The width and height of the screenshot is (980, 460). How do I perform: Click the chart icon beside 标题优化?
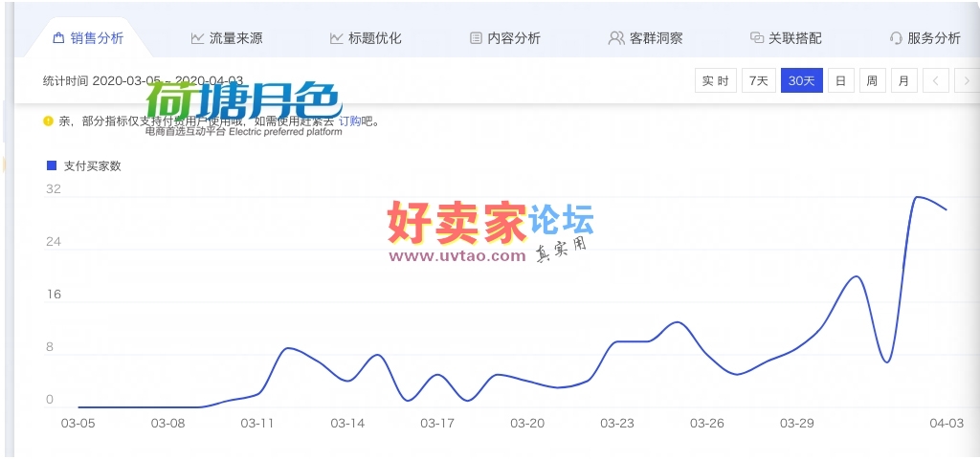click(336, 38)
